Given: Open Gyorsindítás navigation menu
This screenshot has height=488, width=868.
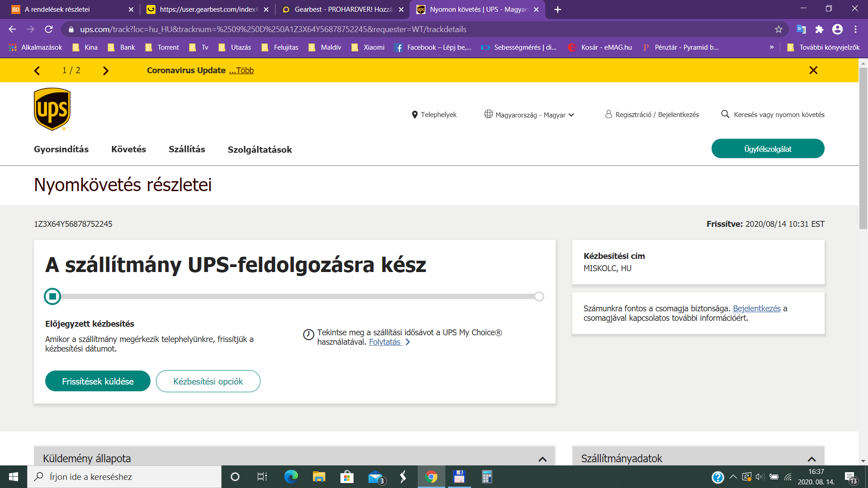Looking at the screenshot, I should 61,149.
